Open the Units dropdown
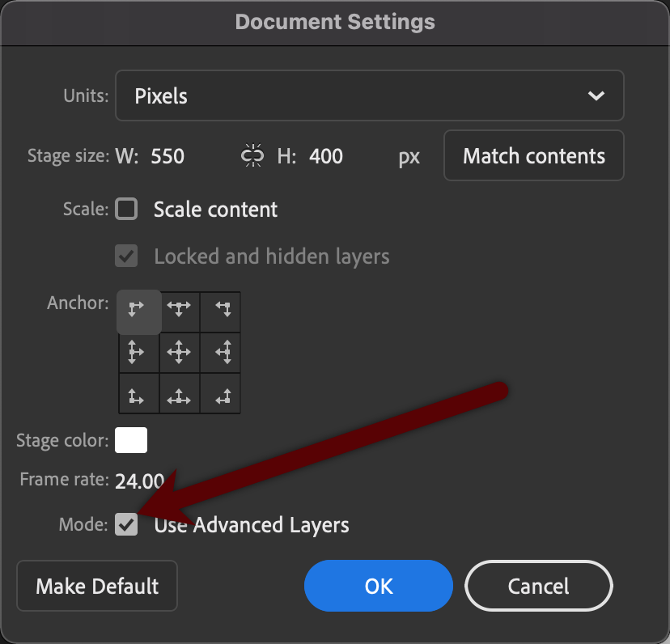Image resolution: width=670 pixels, height=644 pixels. [x=369, y=95]
